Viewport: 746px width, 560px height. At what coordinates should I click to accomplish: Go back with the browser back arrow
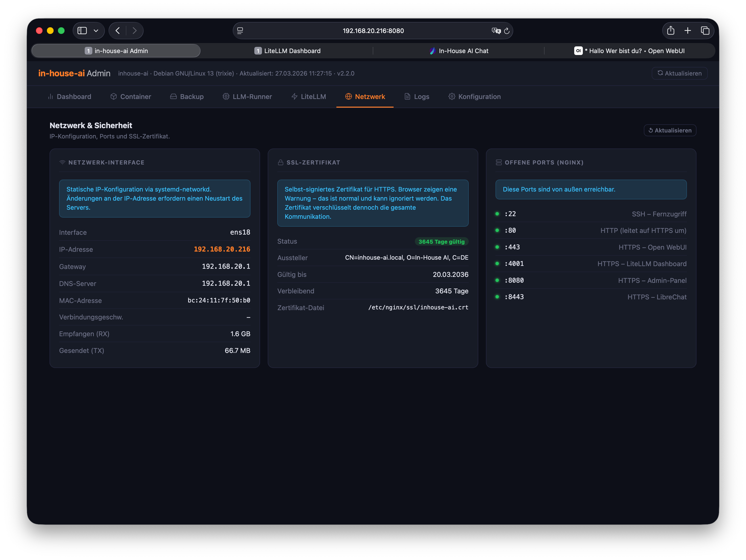pyautogui.click(x=118, y=31)
